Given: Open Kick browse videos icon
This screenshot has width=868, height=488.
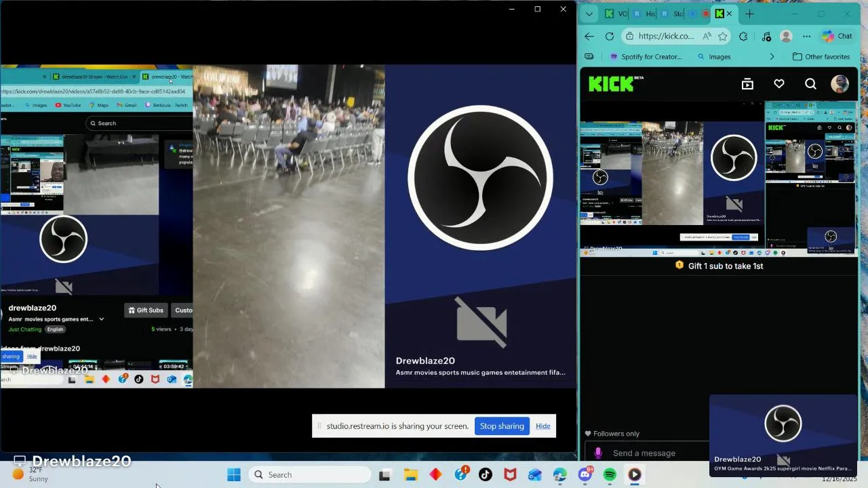Looking at the screenshot, I should [747, 84].
